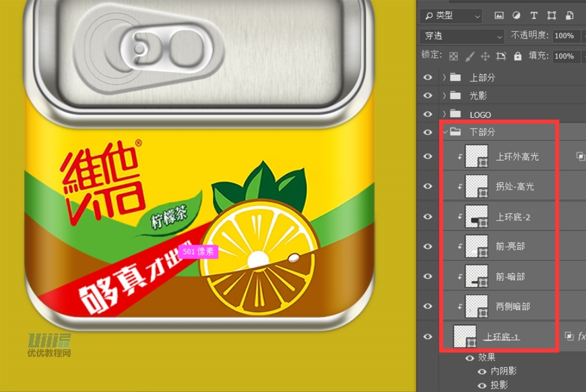Filter layers by type (T) icon
This screenshot has height=392, width=586.
(533, 15)
